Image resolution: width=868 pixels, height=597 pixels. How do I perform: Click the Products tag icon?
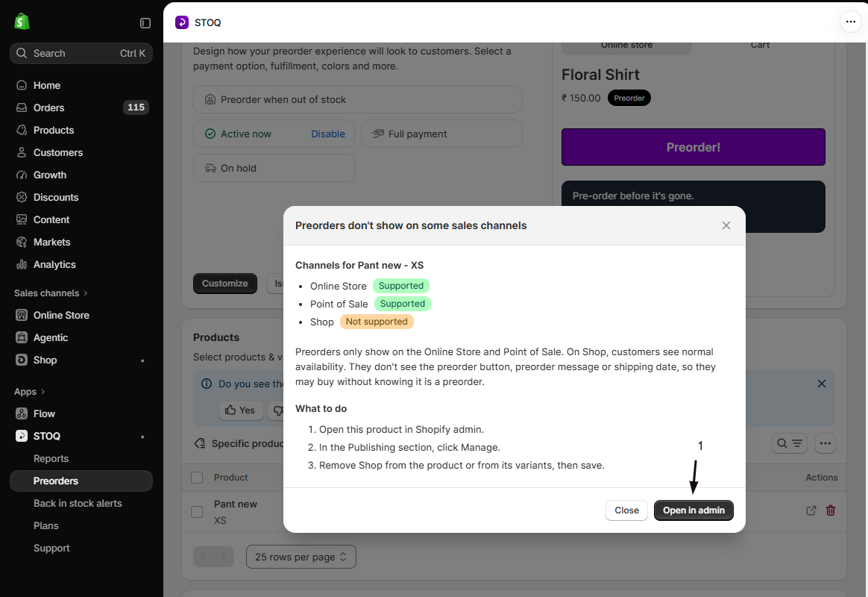(x=22, y=130)
